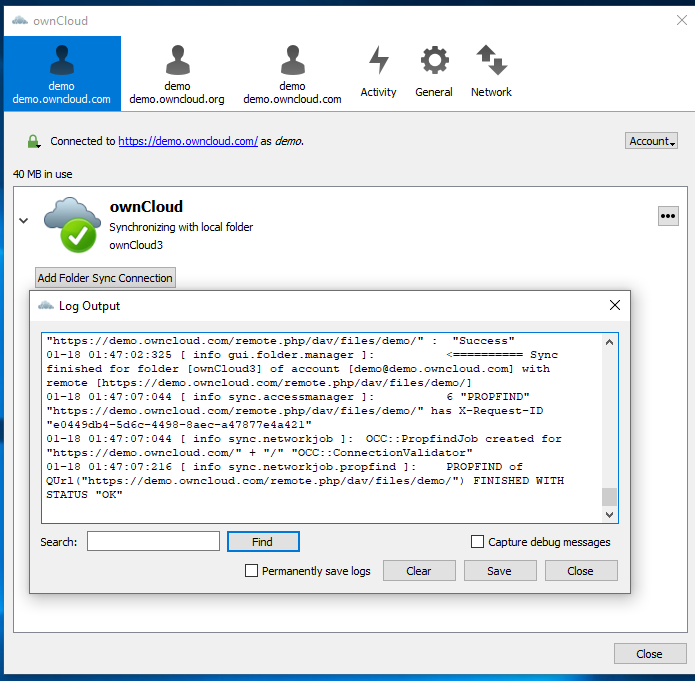Click inside the log output text area

click(321, 428)
